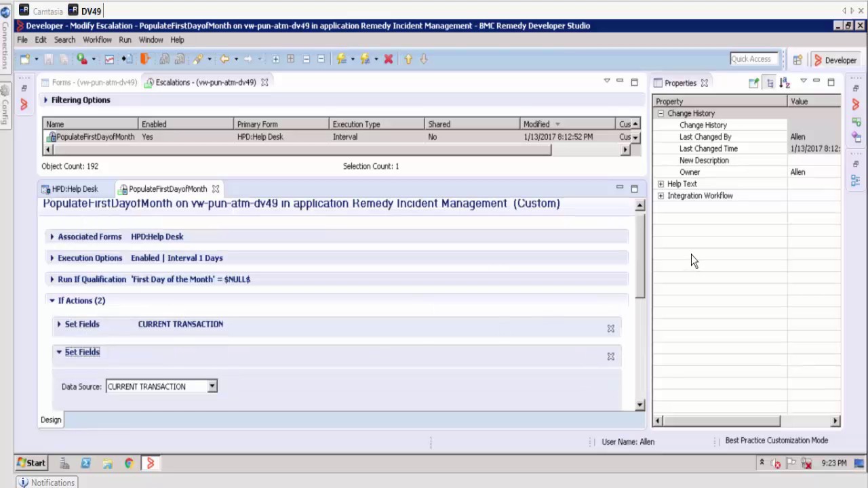Click the Back yellow arrow icon
The height and width of the screenshot is (488, 868).
click(224, 60)
